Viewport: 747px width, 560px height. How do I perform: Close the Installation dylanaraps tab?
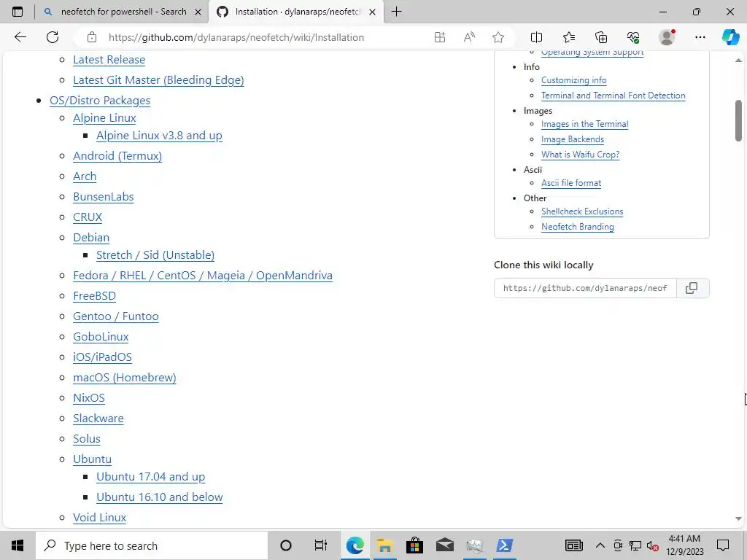tap(373, 12)
